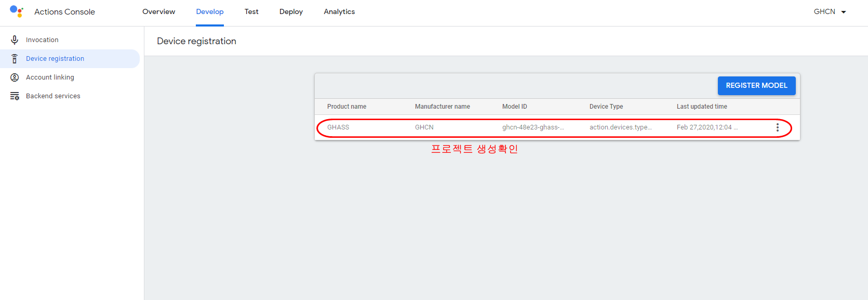Click the Account linking person icon
The width and height of the screenshot is (868, 300).
tap(15, 77)
